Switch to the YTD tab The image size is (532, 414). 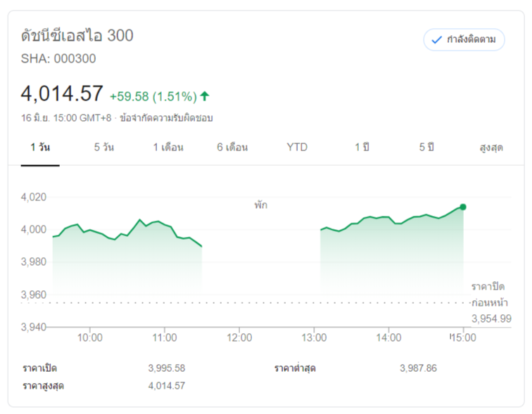[297, 148]
